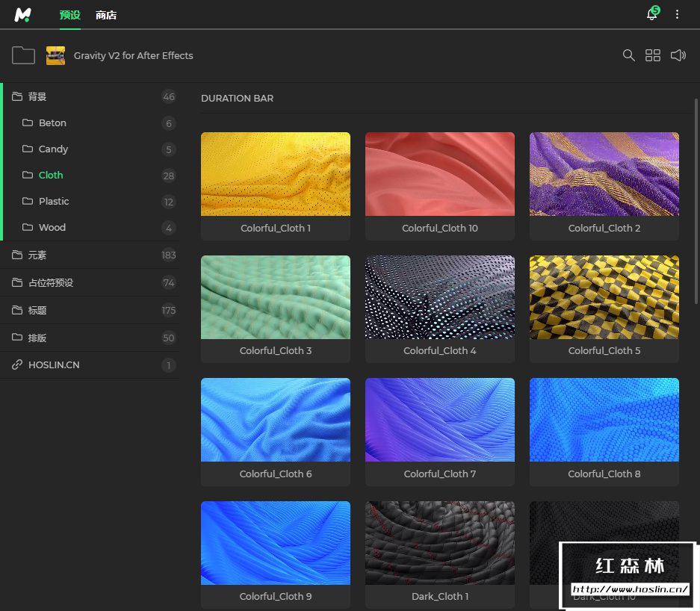This screenshot has height=611, width=700.
Task: Collapse the 背景 category folder
Action: pos(37,96)
